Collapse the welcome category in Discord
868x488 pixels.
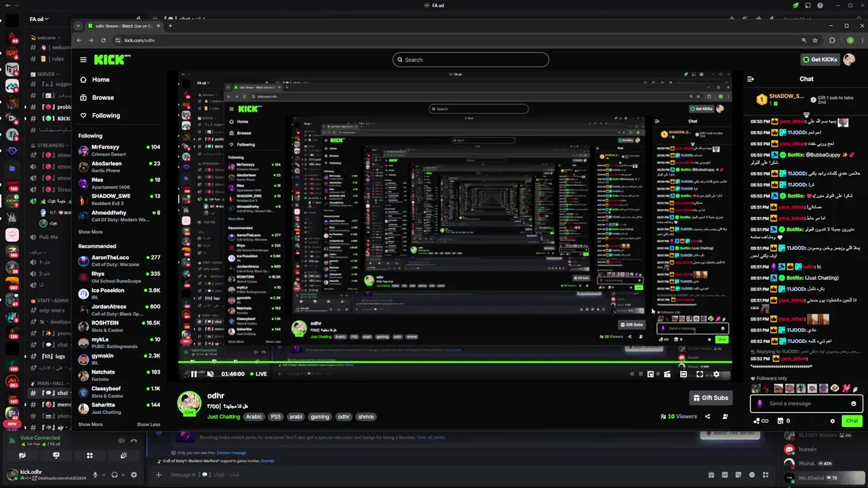[x=45, y=37]
